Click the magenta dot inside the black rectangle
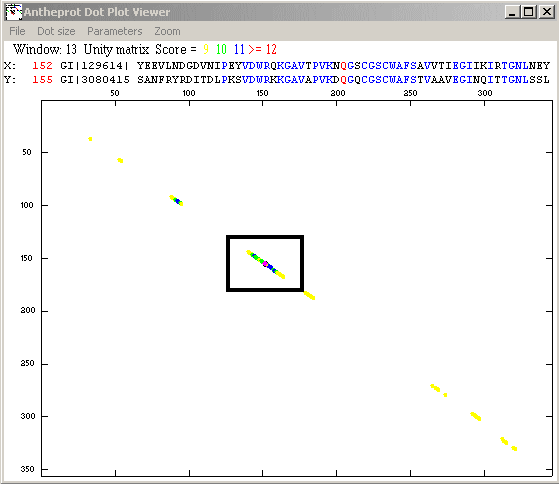559x484 pixels. click(x=265, y=264)
